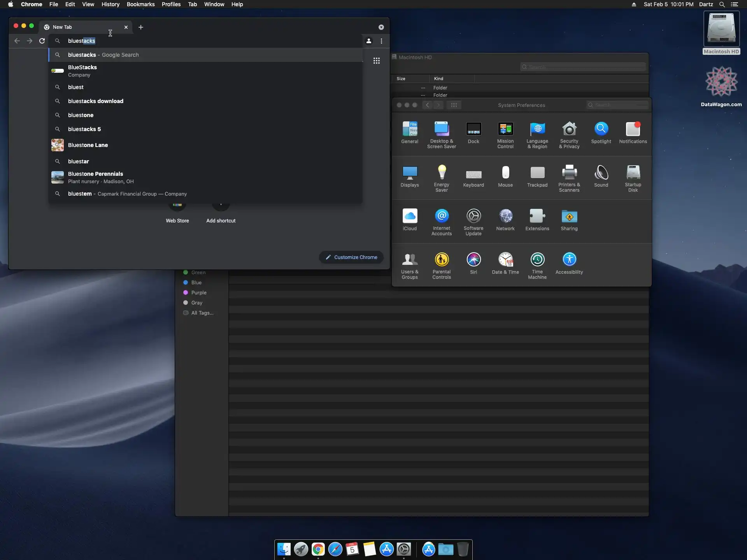Click the Chrome profile avatar icon

click(x=368, y=41)
